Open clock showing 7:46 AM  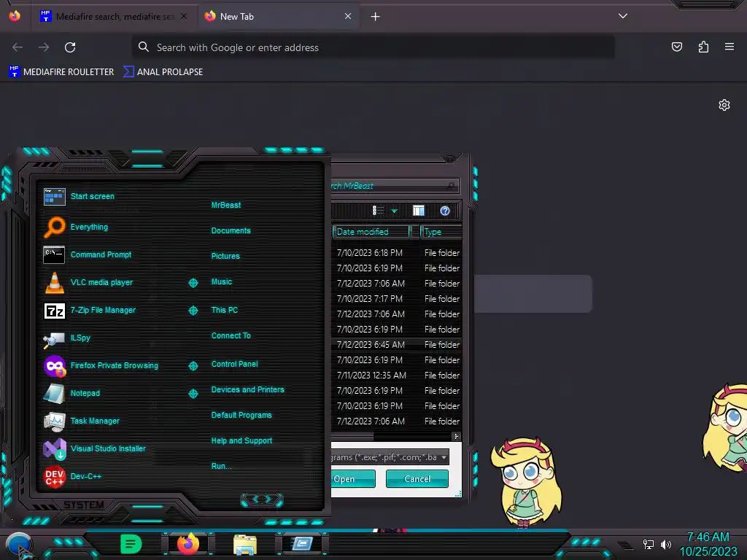pos(708,544)
